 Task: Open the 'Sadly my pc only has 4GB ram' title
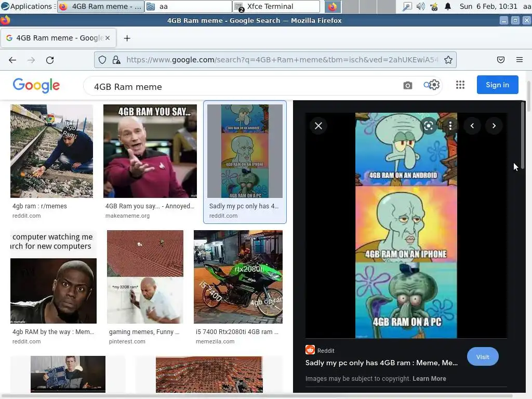click(x=381, y=363)
